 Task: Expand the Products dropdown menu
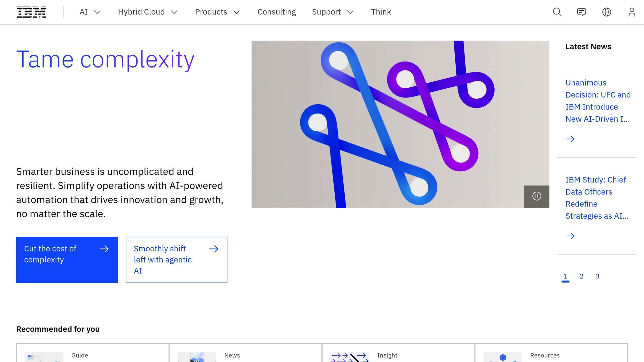click(x=217, y=12)
